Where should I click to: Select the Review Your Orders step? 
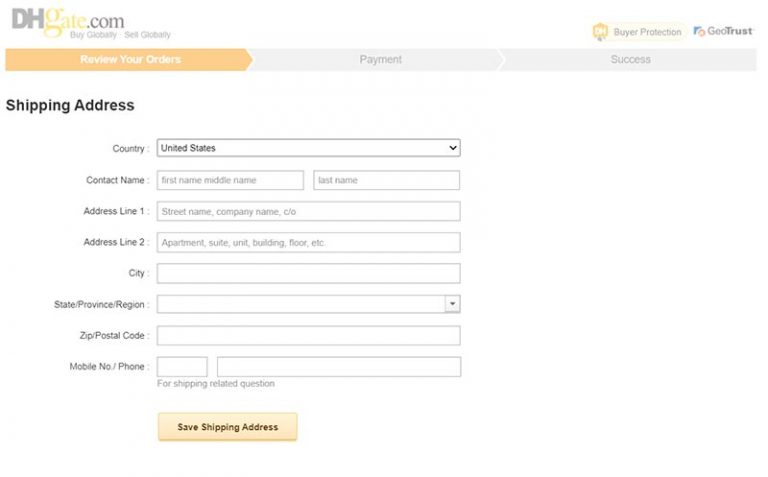[x=130, y=60]
